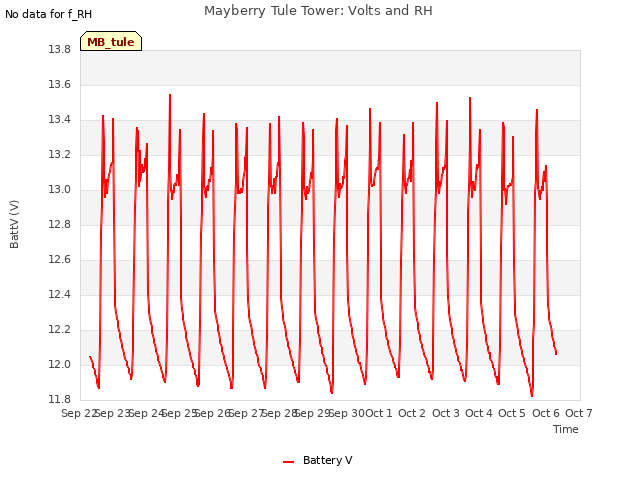Click the 12.8 y-axis tick value

point(60,224)
